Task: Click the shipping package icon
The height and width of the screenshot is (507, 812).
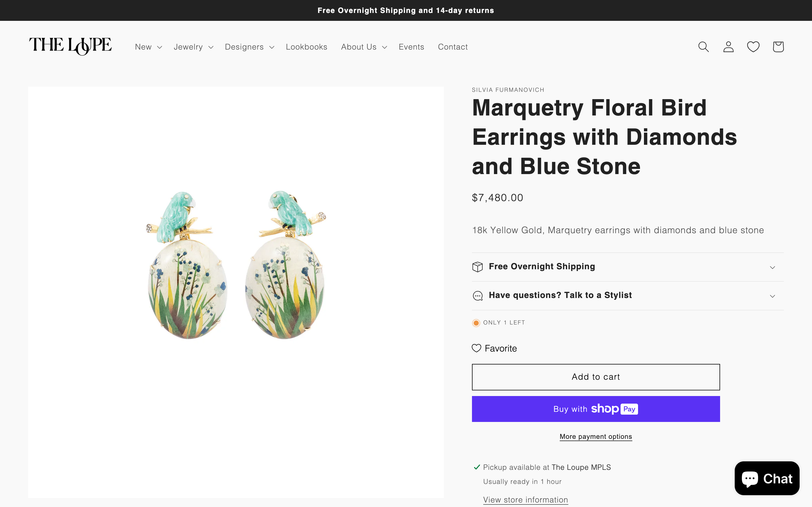Action: [477, 266]
